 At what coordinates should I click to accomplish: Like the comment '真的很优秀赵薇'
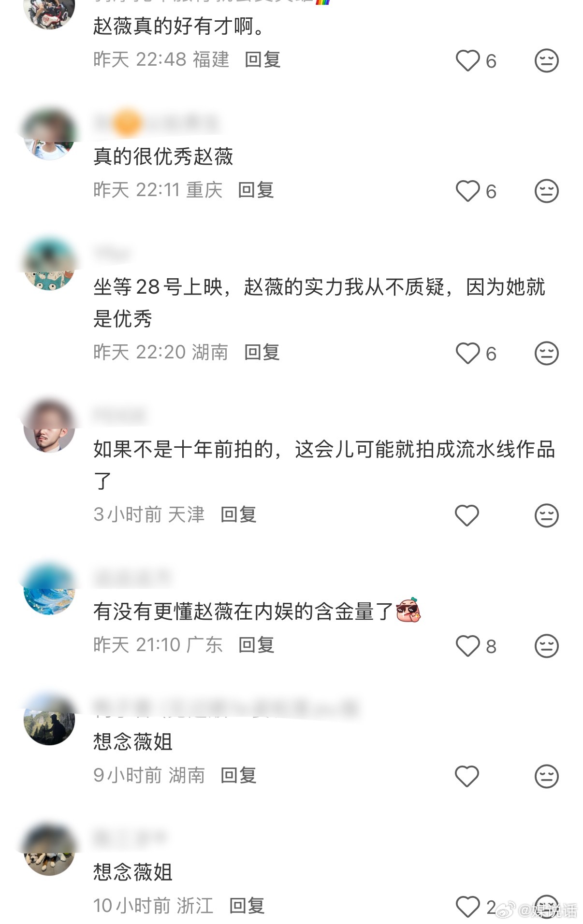[x=467, y=191]
